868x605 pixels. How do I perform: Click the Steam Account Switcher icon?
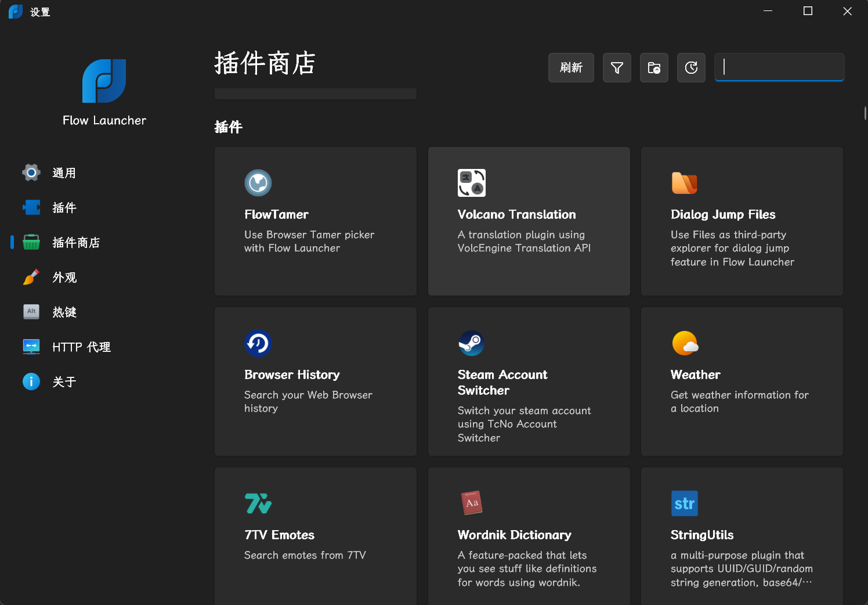[x=472, y=343]
